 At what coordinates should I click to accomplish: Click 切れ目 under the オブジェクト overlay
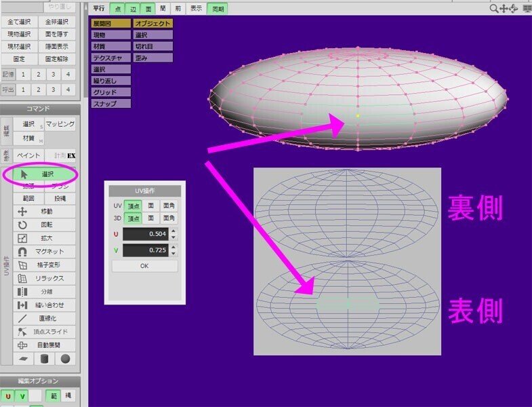pyautogui.click(x=153, y=47)
